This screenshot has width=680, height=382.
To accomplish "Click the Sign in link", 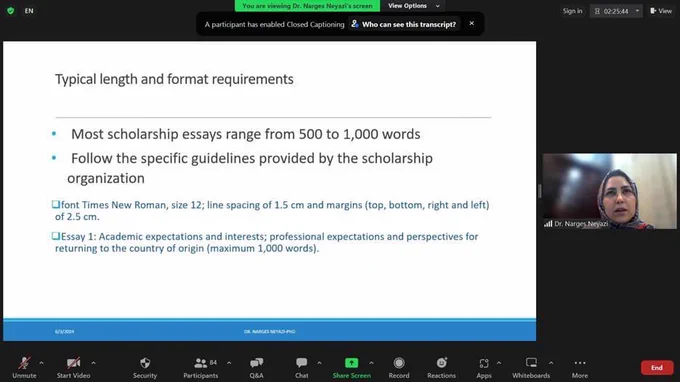I will coord(572,11).
